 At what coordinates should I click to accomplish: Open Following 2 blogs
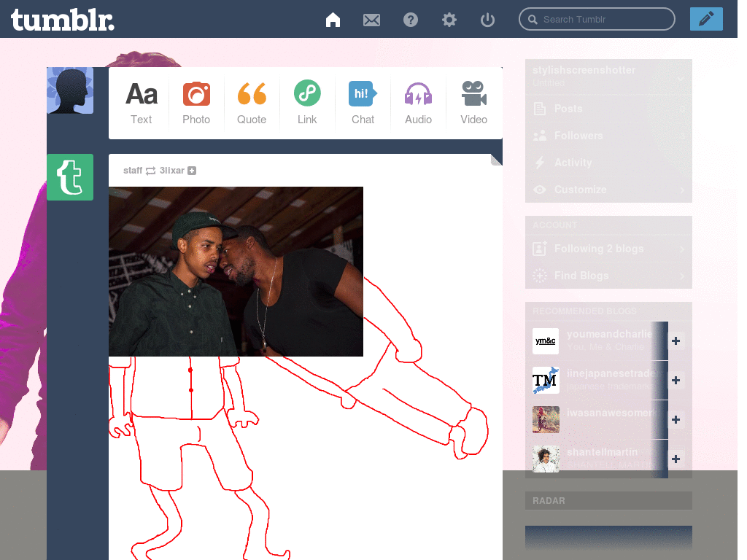(x=608, y=249)
